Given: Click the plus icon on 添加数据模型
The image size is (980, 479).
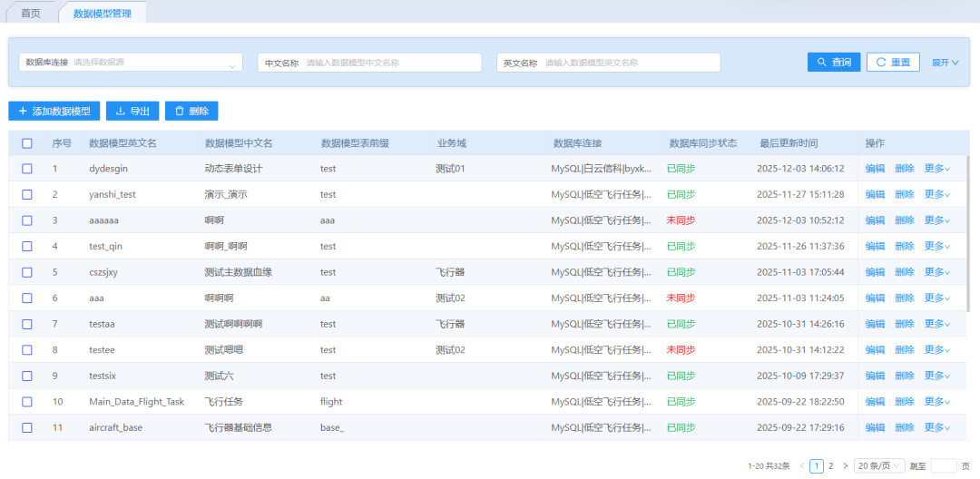Looking at the screenshot, I should click(x=23, y=111).
